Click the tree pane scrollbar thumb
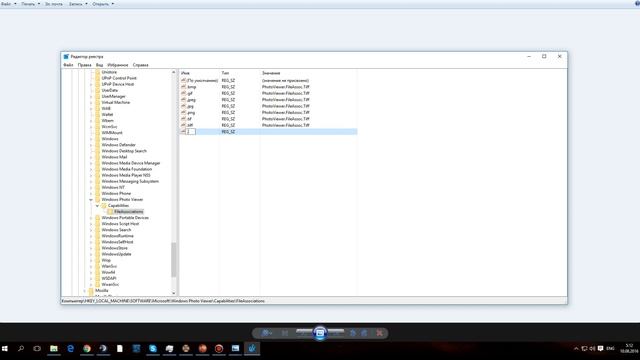Viewport: 640px width, 360px height. click(x=173, y=260)
